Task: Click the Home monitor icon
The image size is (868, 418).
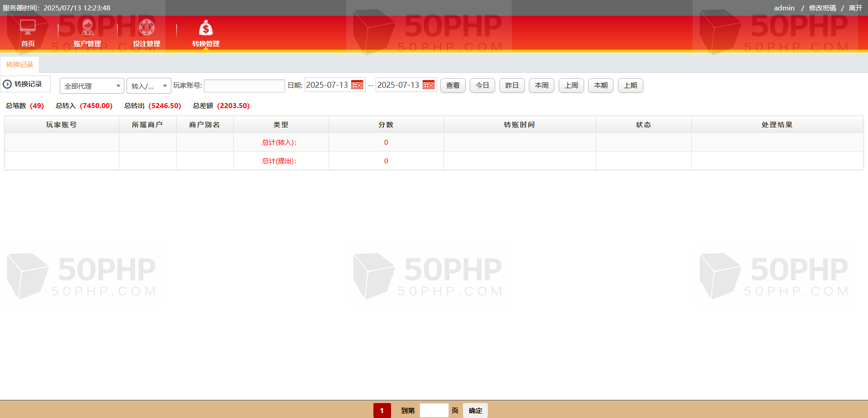Action: pos(28,28)
